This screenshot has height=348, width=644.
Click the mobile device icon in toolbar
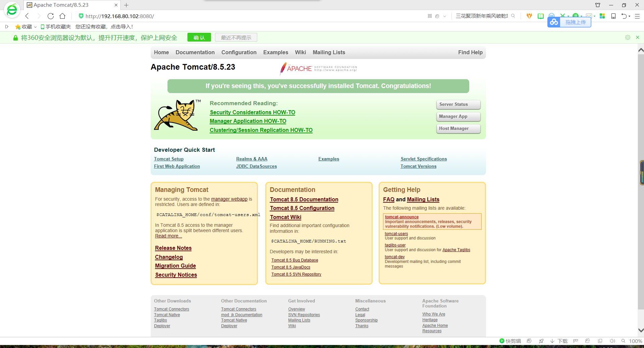(613, 16)
